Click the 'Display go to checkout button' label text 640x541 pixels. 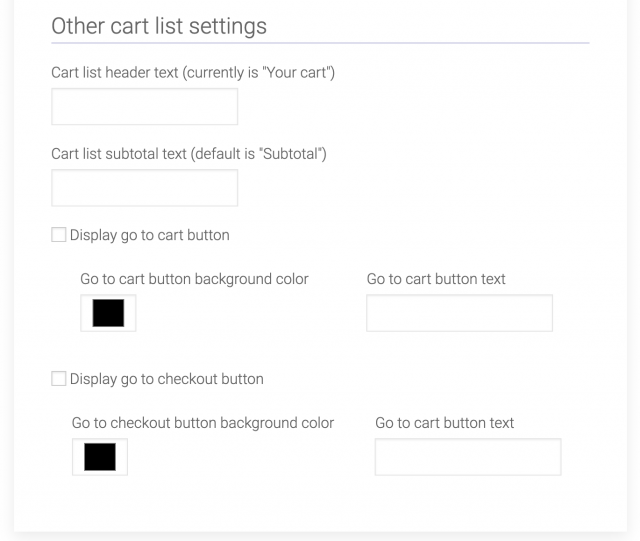point(166,379)
